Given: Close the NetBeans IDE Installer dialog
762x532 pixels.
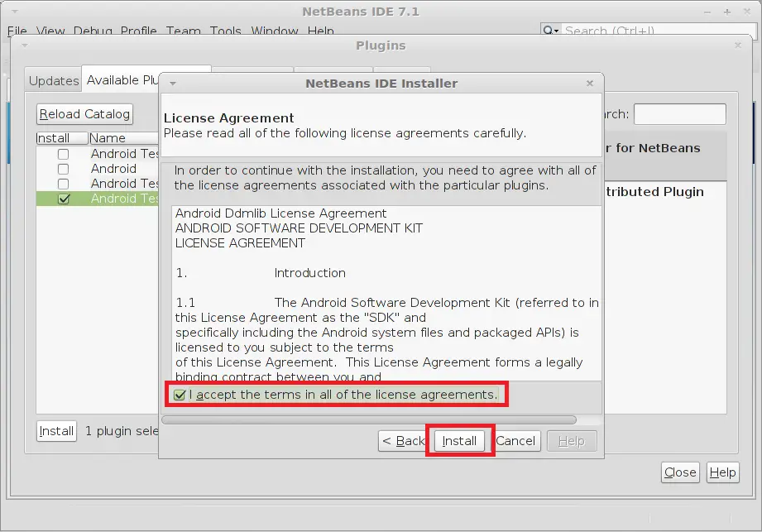Looking at the screenshot, I should pyautogui.click(x=590, y=83).
